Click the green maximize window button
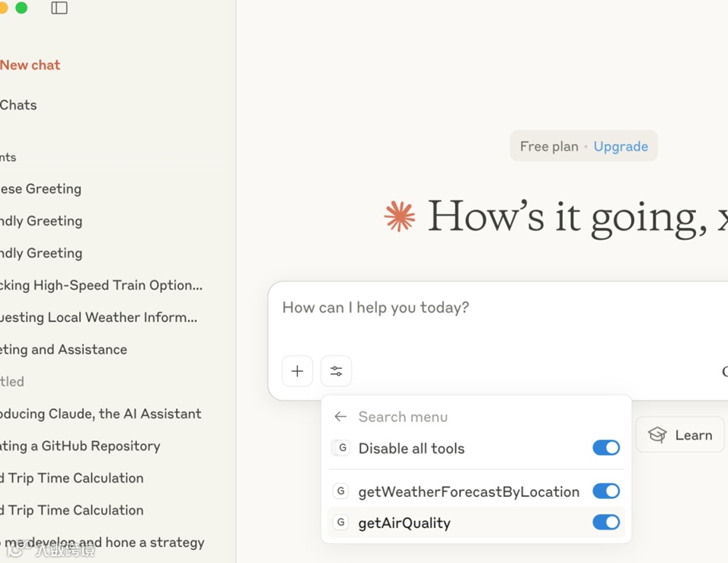 tap(21, 8)
